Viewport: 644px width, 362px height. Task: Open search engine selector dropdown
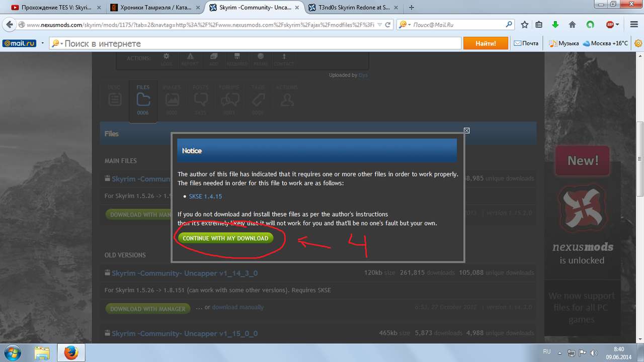point(405,25)
